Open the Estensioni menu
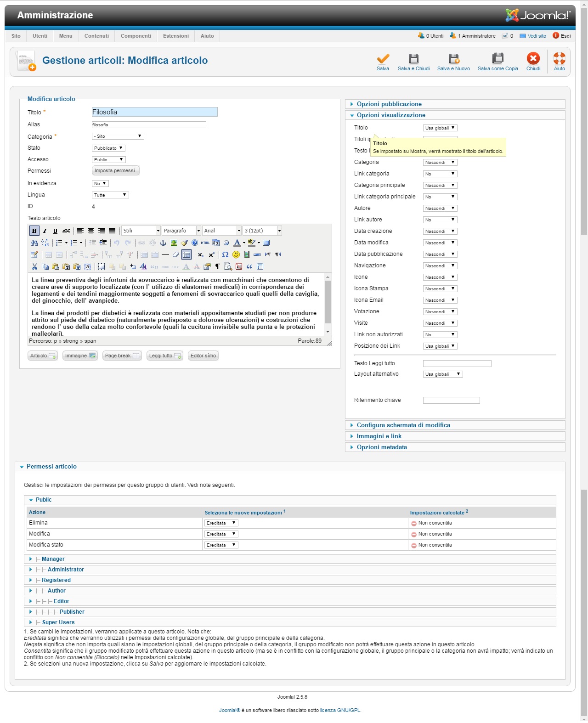Screen dimensions: 588x723 [176, 36]
